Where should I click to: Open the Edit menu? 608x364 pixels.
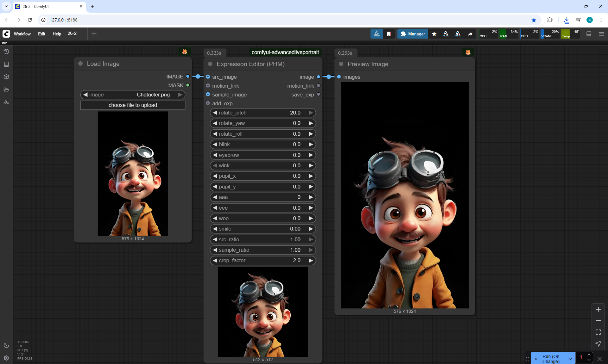tap(41, 34)
